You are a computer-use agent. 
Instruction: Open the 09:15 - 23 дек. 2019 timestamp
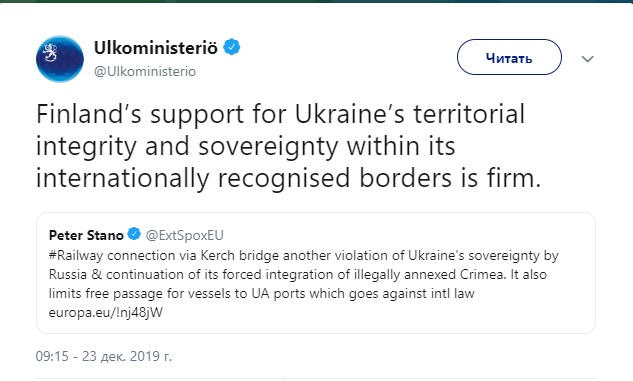click(x=104, y=356)
